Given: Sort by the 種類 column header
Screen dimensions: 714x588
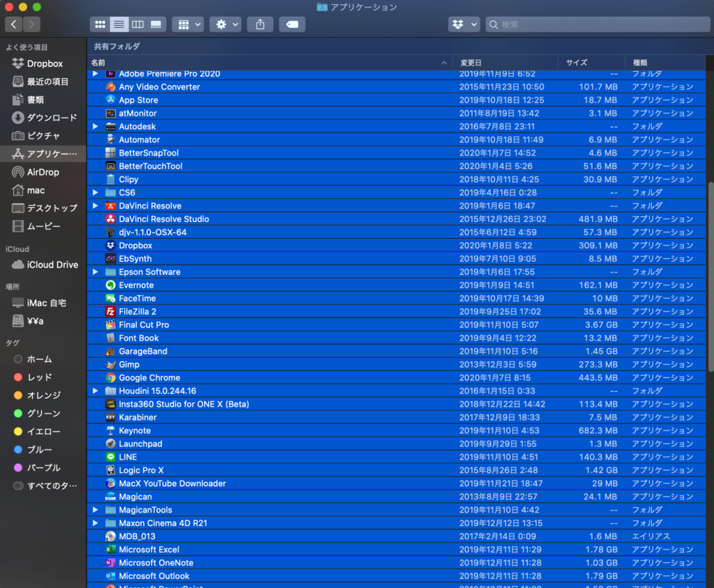Looking at the screenshot, I should click(666, 63).
